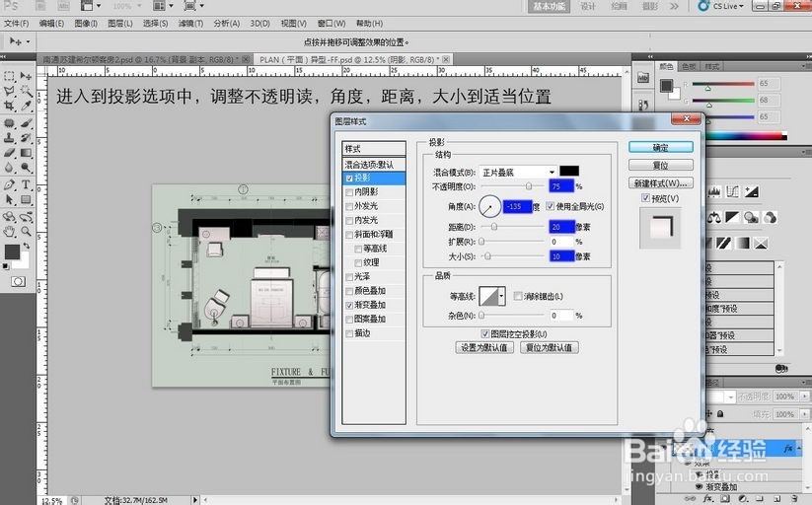Click 复位为默认值 button
Image resolution: width=812 pixels, height=505 pixels.
coord(549,347)
